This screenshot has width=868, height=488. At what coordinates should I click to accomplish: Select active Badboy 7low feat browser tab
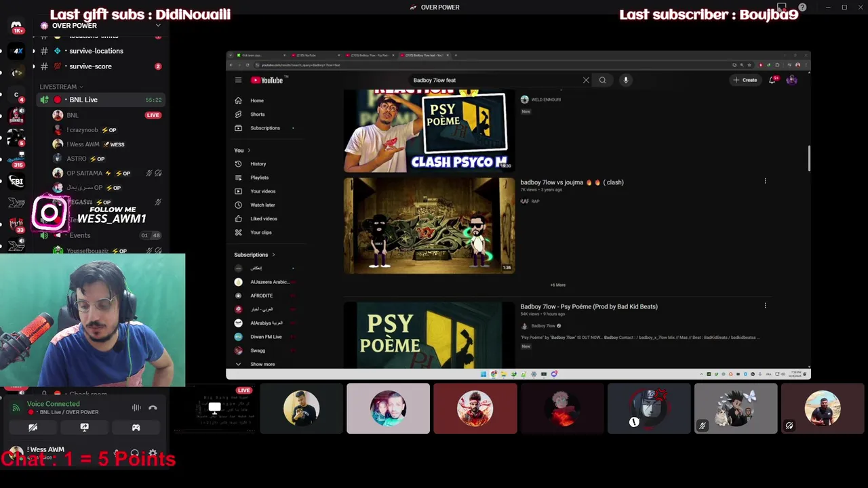[x=425, y=55]
